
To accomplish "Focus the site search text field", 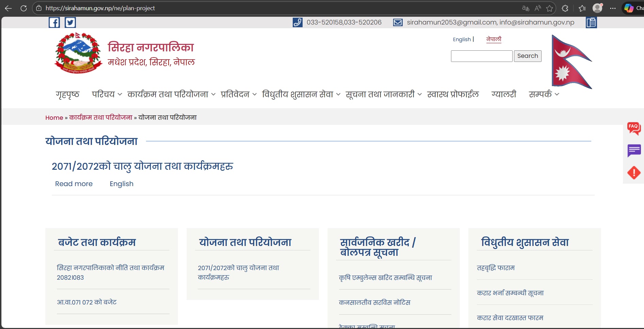I will 481,56.
